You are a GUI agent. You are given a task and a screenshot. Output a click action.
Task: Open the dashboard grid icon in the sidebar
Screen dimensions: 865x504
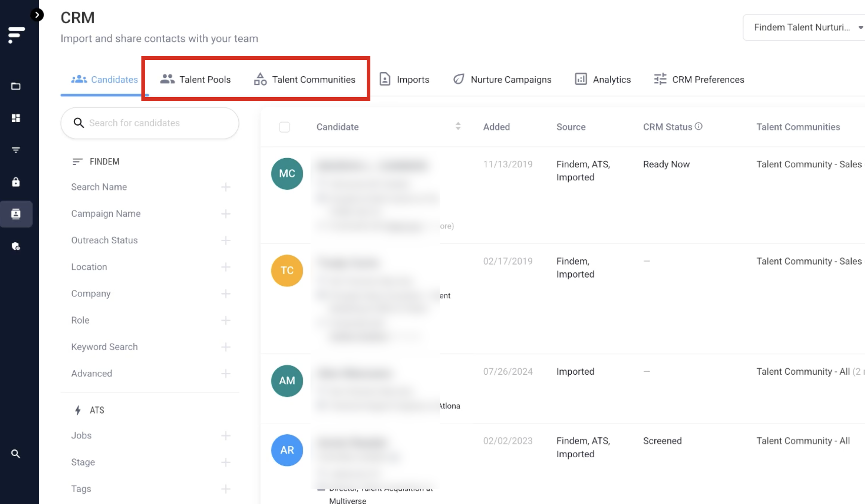point(16,118)
